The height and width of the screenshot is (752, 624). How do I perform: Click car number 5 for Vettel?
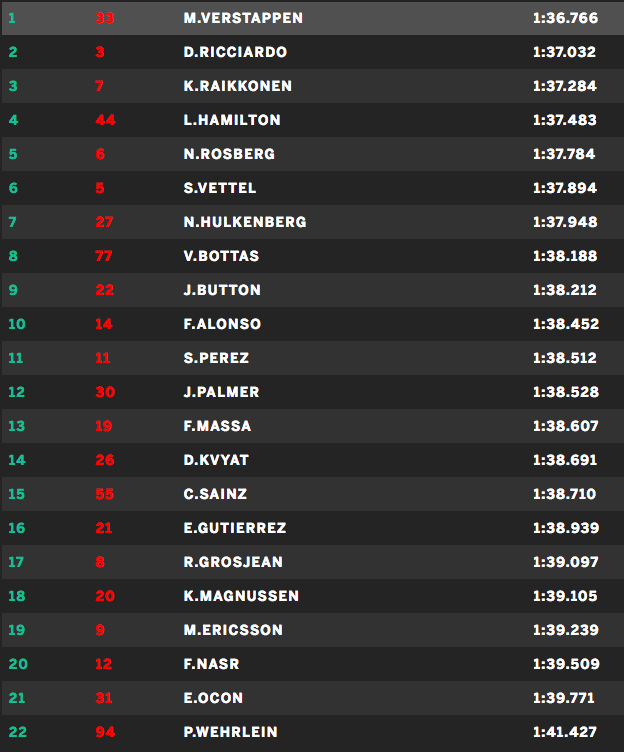(100, 188)
